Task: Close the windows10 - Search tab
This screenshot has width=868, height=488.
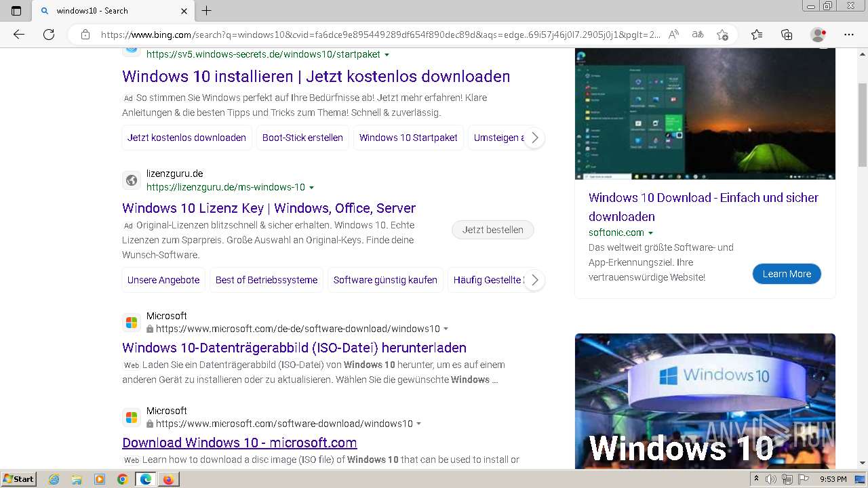Action: click(184, 11)
